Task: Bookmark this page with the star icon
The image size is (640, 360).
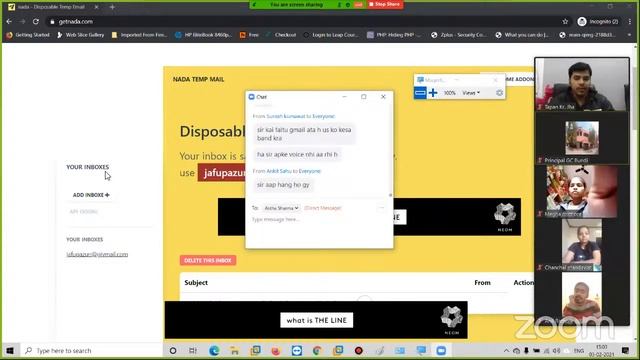Action: click(565, 22)
